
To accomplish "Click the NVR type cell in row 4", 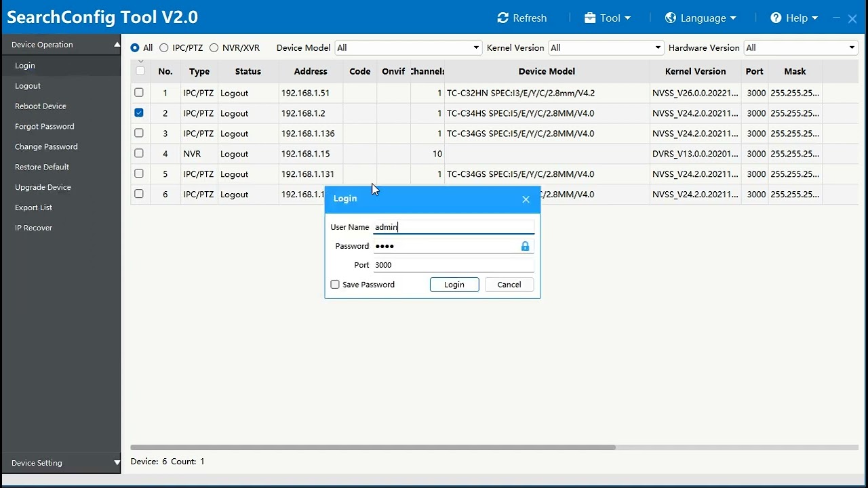I will pyautogui.click(x=199, y=154).
